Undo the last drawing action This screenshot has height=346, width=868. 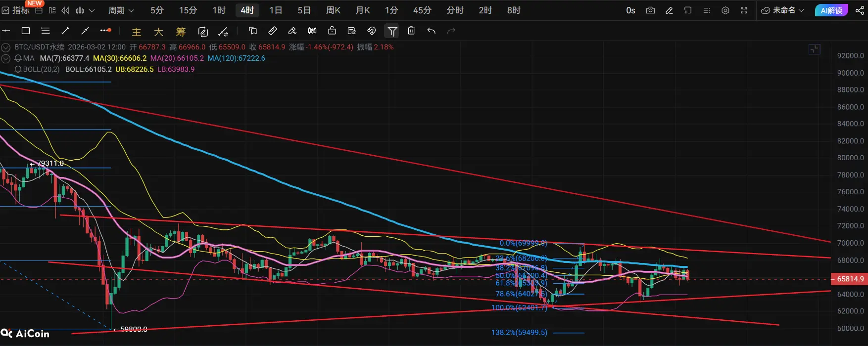click(432, 31)
